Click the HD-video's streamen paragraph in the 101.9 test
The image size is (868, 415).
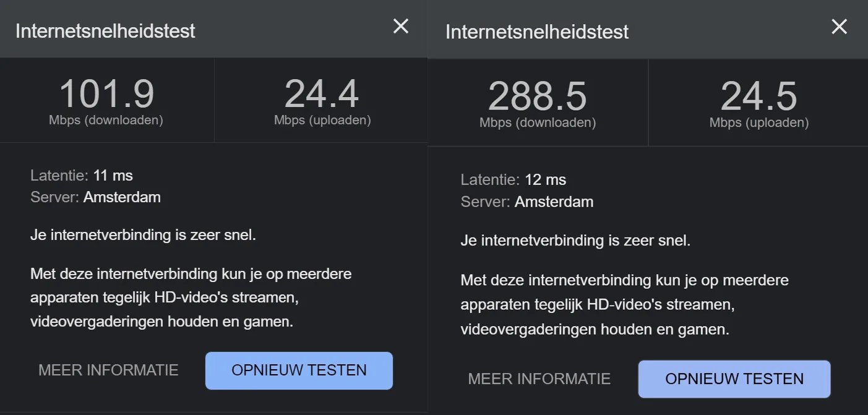tap(191, 297)
